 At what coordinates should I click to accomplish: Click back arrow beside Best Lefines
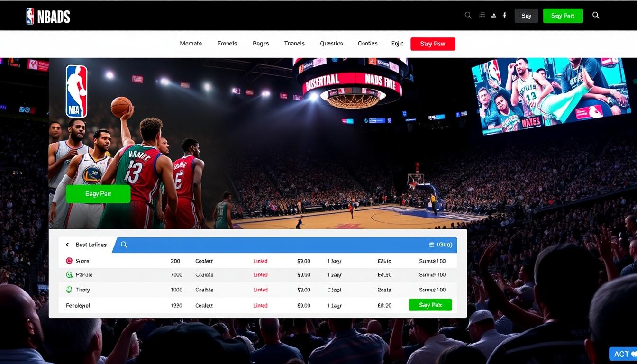(x=67, y=245)
